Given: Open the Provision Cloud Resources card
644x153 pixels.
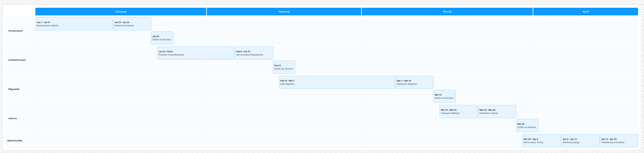Looking at the screenshot, I should click(x=196, y=53).
